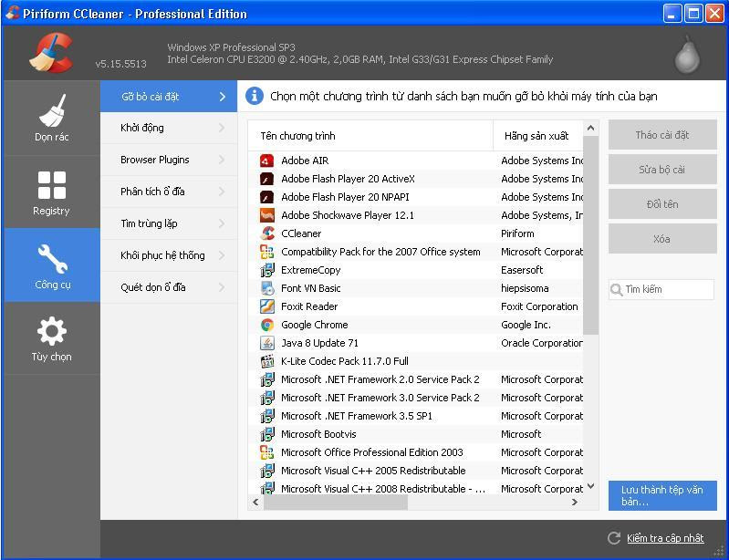The height and width of the screenshot is (560, 729).
Task: Sort by Tên chương trình column header
Action: (x=370, y=136)
